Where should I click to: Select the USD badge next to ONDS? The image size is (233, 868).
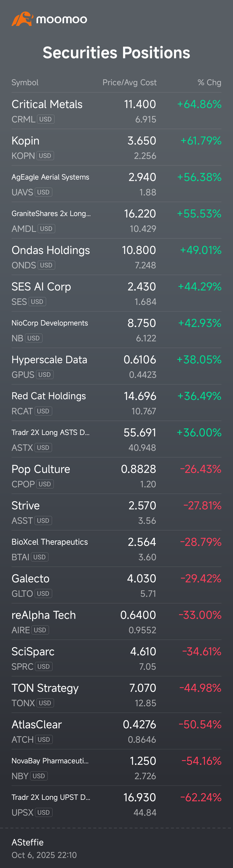[46, 265]
